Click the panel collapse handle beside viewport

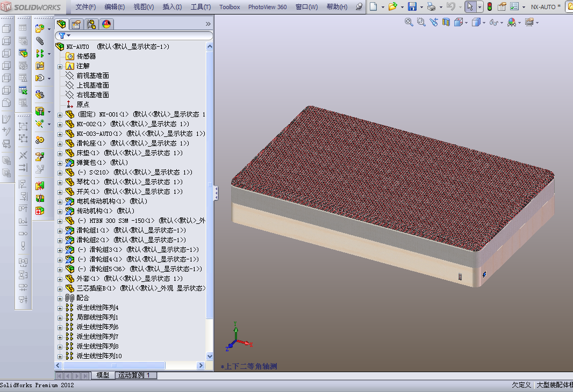click(216, 193)
